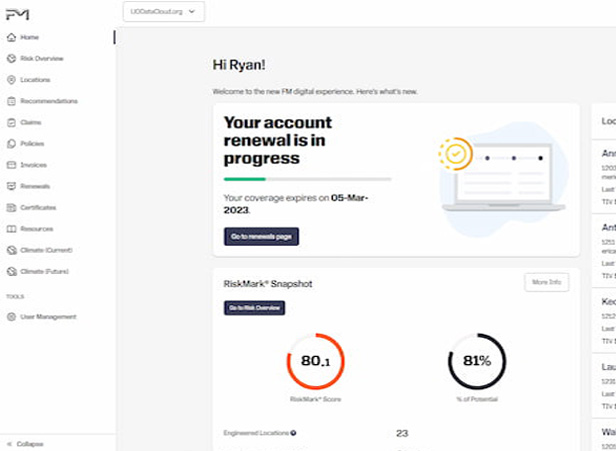The width and height of the screenshot is (616, 451).
Task: Click the More Info button
Action: 546,282
